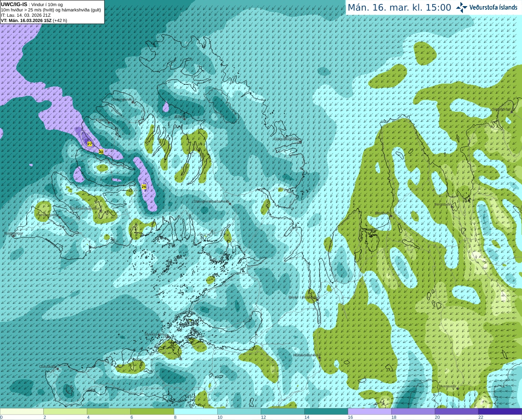Click the 14–16 m/s dark teal legend swatch
This screenshot has height=420, width=522.
(x=326, y=411)
